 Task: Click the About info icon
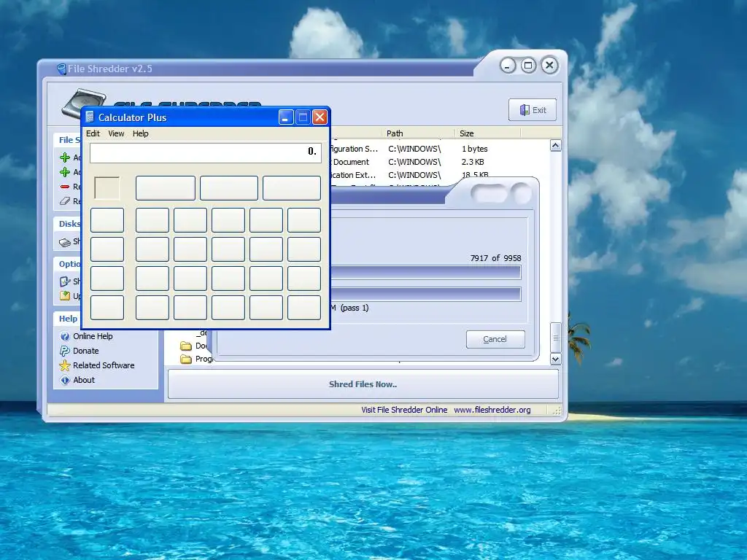(x=65, y=380)
